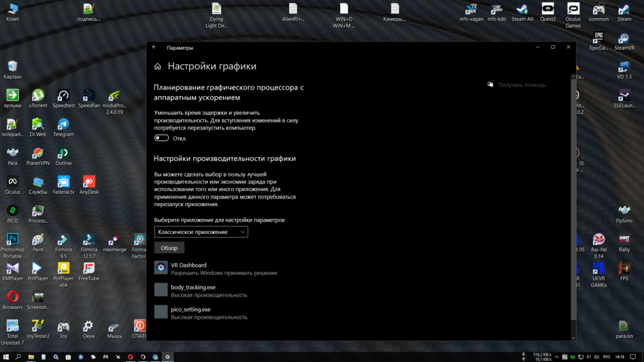Click Settings gear on taskbar
Image resolution: width=644 pixels, height=362 pixels.
click(167, 357)
